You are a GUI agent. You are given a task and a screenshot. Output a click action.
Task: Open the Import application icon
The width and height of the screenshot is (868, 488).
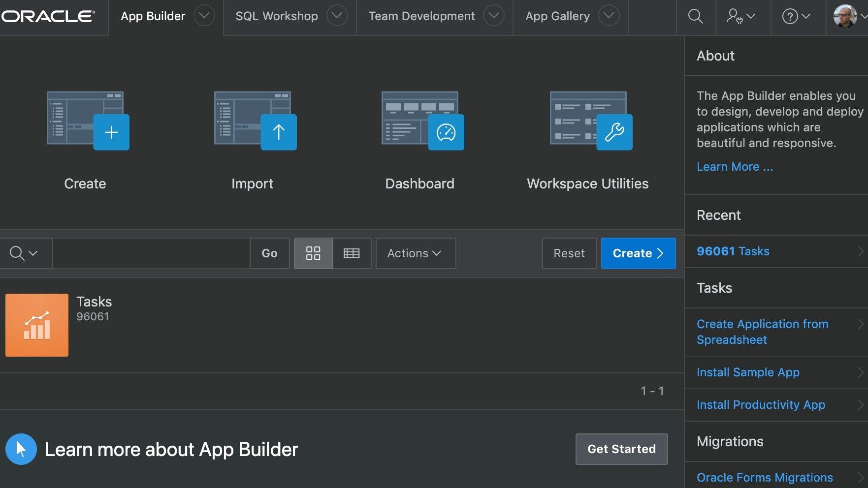click(x=255, y=121)
